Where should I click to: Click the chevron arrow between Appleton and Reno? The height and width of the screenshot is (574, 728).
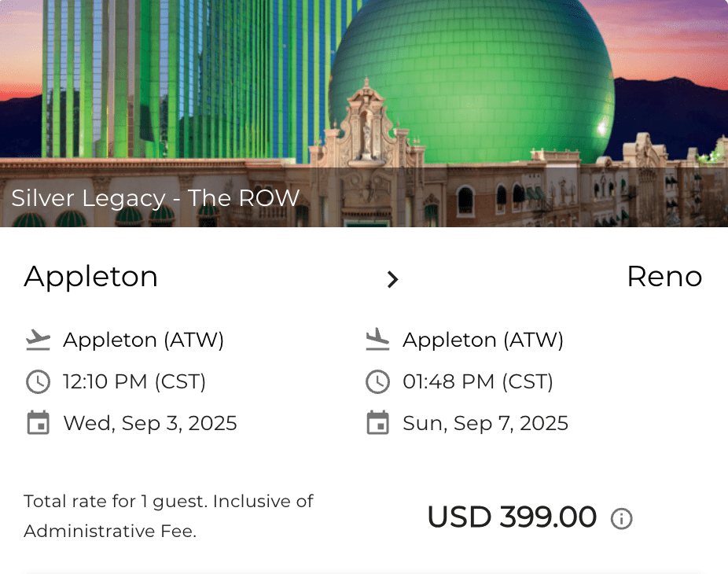[392, 279]
